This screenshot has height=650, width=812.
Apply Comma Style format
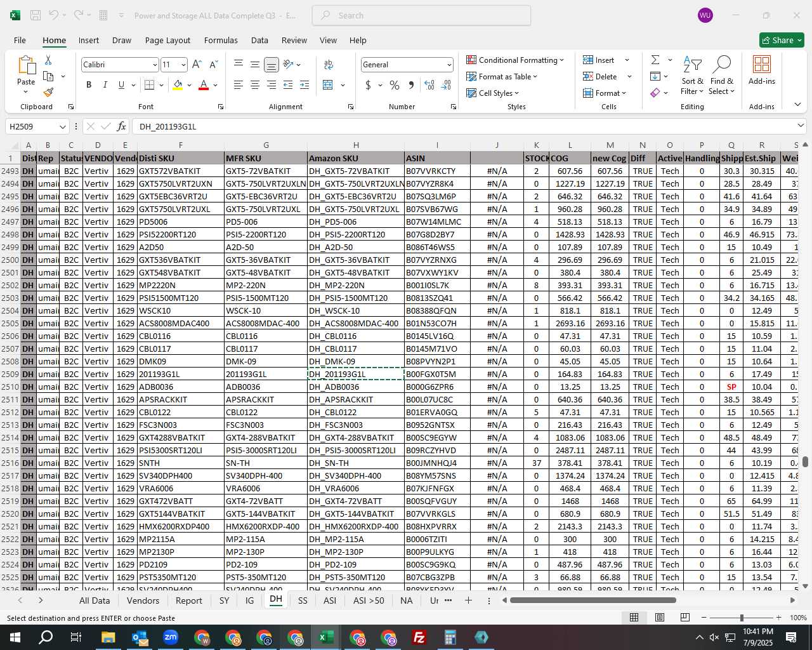click(411, 85)
